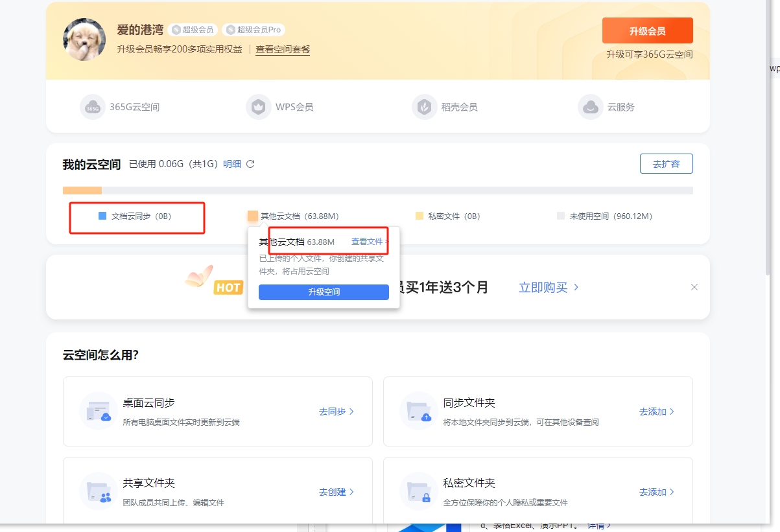
Task: Click the 立即购买 link
Action: pyautogui.click(x=549, y=287)
